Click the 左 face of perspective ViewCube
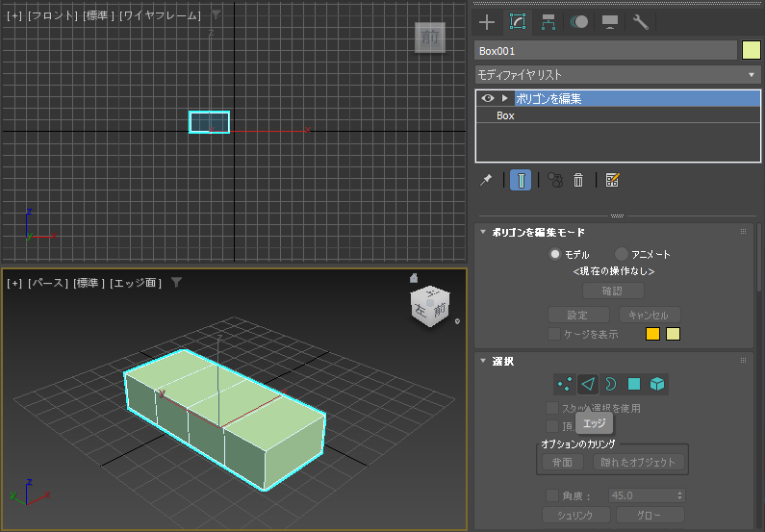 click(x=421, y=309)
